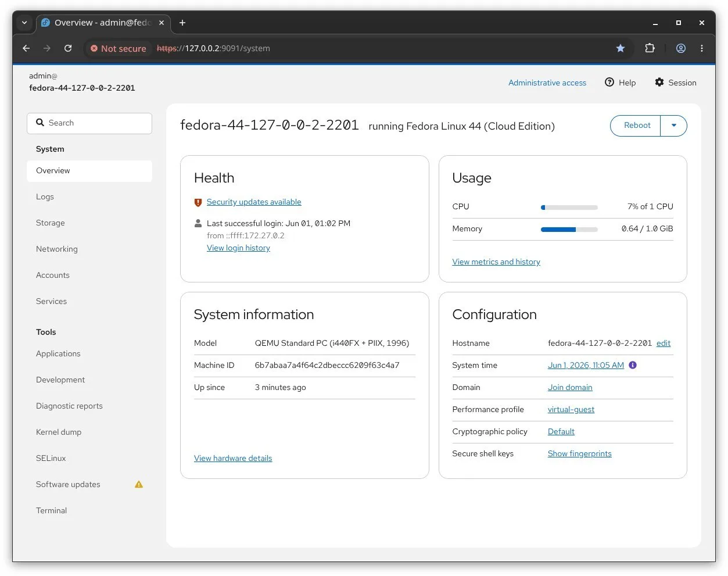This screenshot has height=576, width=728.
Task: Click the security shield icon in Health
Action: click(x=198, y=202)
